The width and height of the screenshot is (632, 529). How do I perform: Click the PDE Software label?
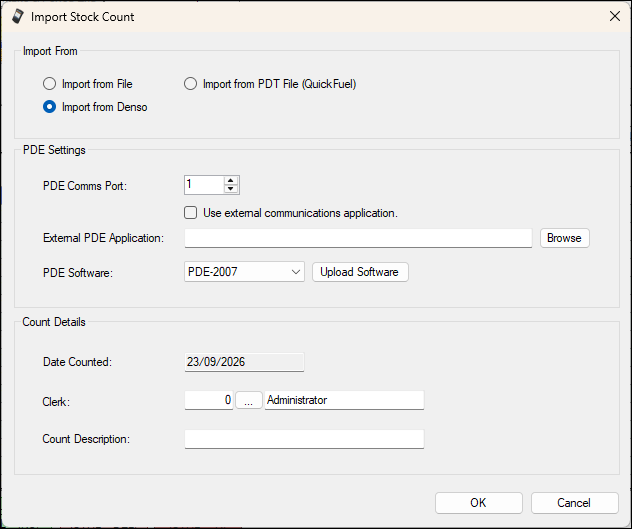pyautogui.click(x=78, y=273)
